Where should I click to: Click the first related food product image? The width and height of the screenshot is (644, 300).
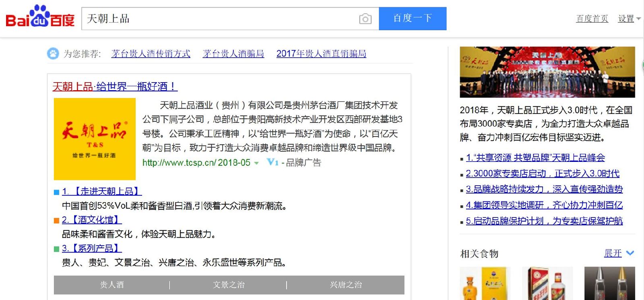click(x=485, y=283)
